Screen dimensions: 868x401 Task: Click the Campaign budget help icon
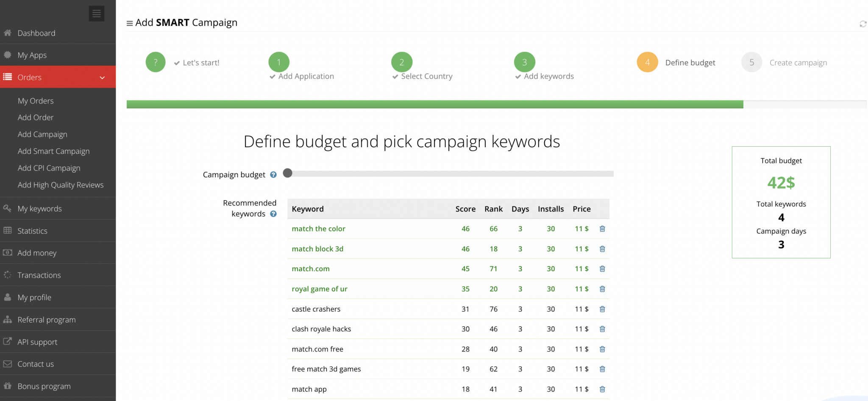[x=273, y=175]
